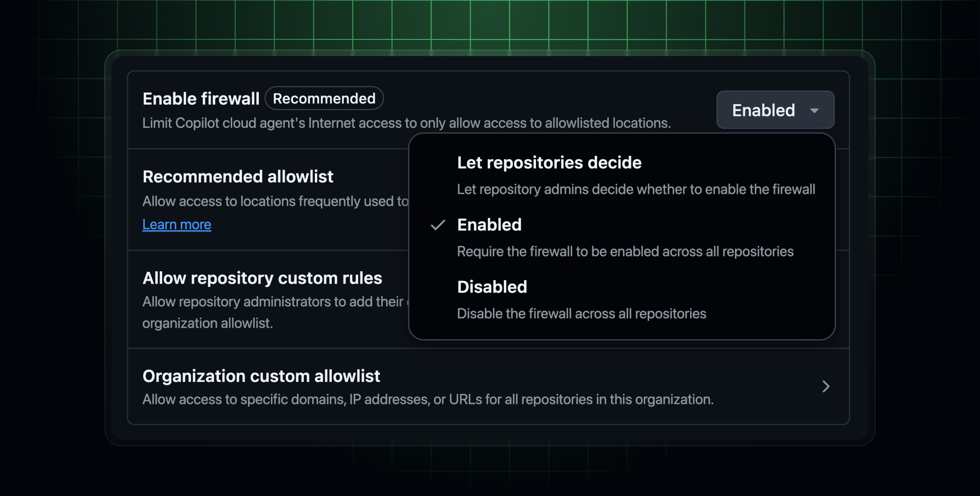Click the "organization allowlist." text line
Screen dimensions: 980x496
[207, 324]
